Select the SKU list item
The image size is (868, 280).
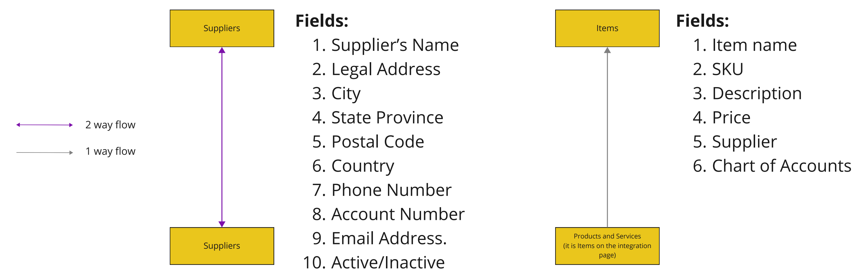click(x=718, y=69)
